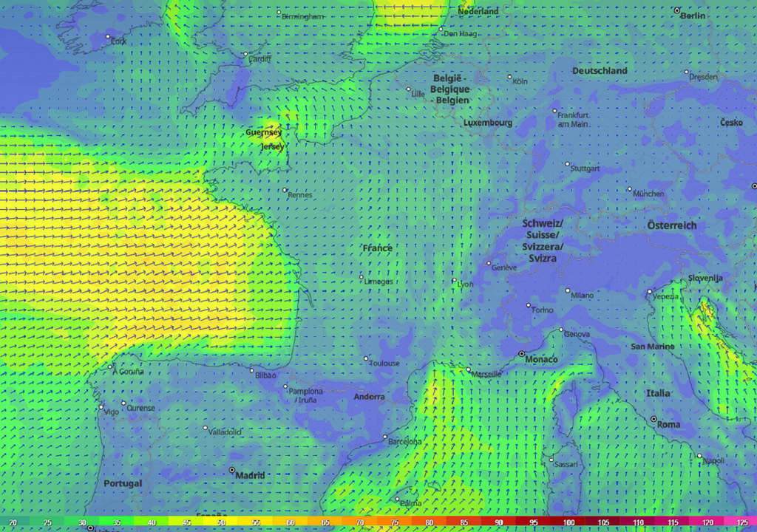Select the Italia country label
This screenshot has width=757, height=532.
click(x=658, y=394)
